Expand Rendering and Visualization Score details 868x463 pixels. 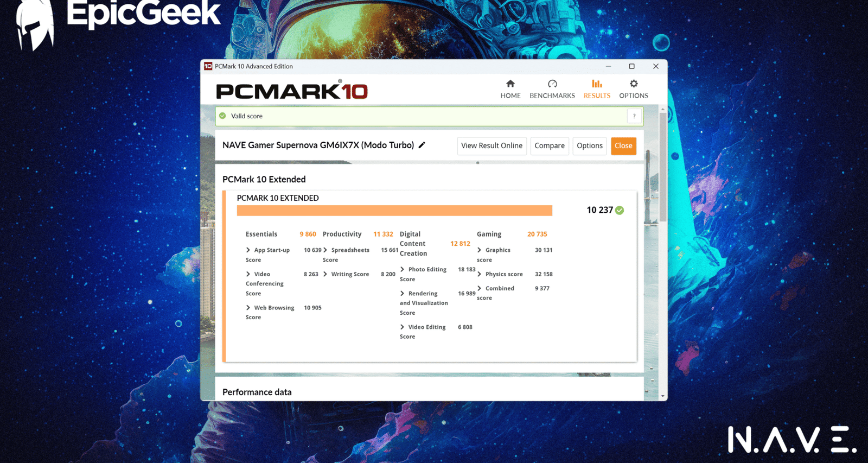(x=403, y=294)
